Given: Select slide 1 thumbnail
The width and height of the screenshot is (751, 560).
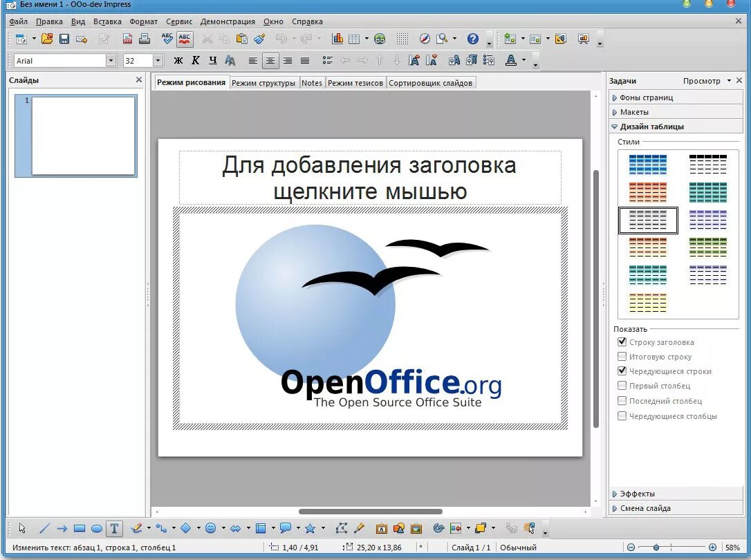Looking at the screenshot, I should tap(76, 136).
